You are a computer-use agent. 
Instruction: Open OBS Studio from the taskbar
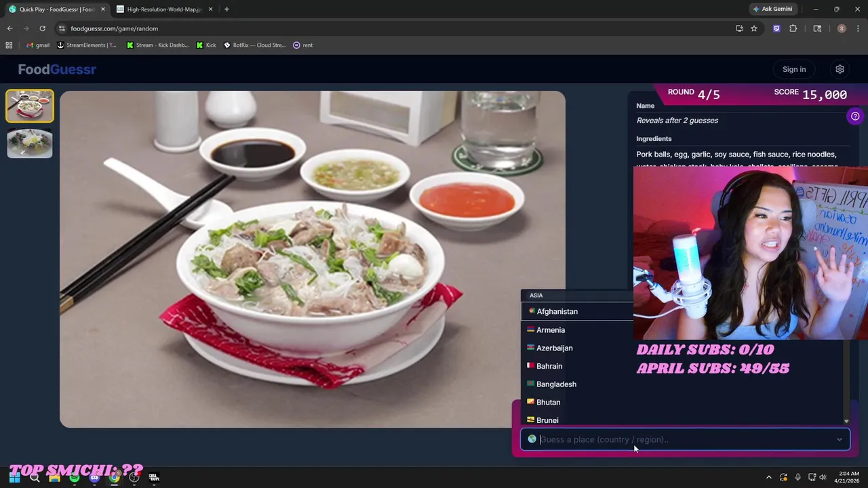click(x=134, y=477)
